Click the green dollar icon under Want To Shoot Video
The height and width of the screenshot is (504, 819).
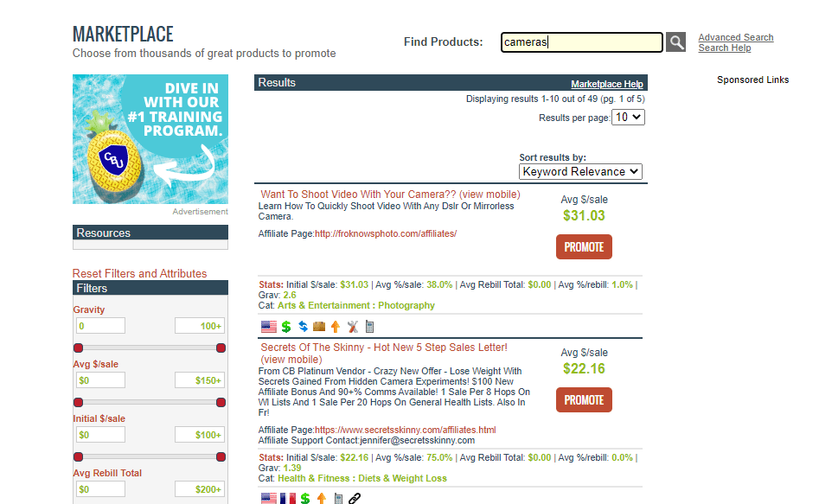click(x=285, y=327)
